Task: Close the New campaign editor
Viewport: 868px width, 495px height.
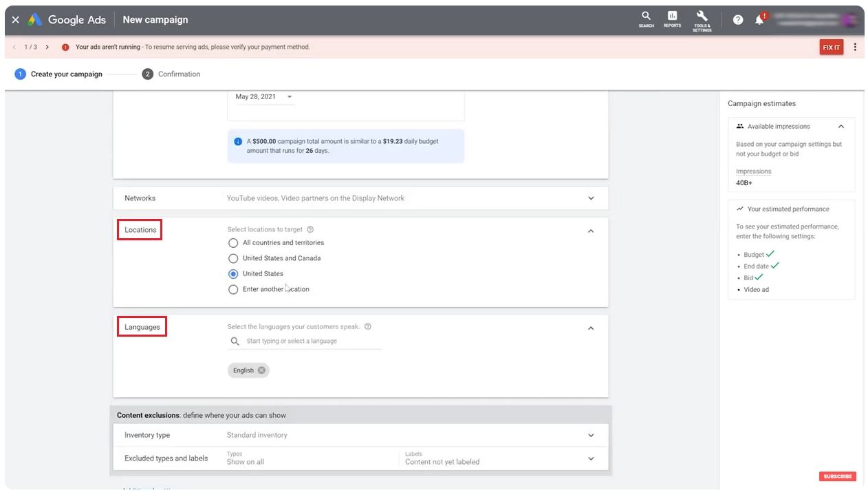Action: point(15,20)
